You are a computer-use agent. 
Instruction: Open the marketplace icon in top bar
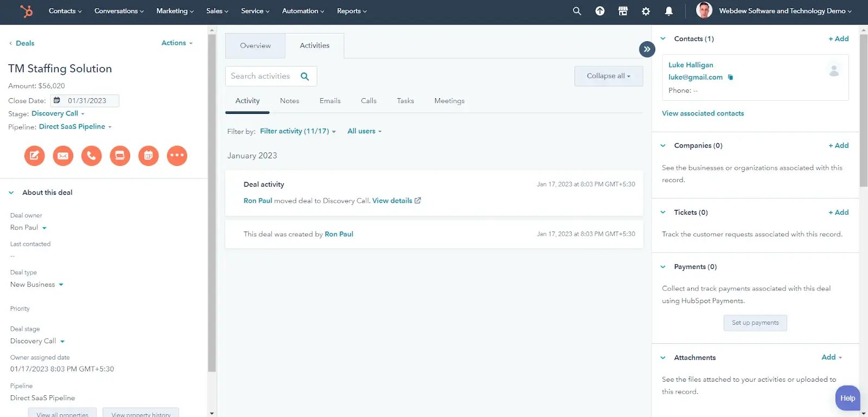(623, 11)
